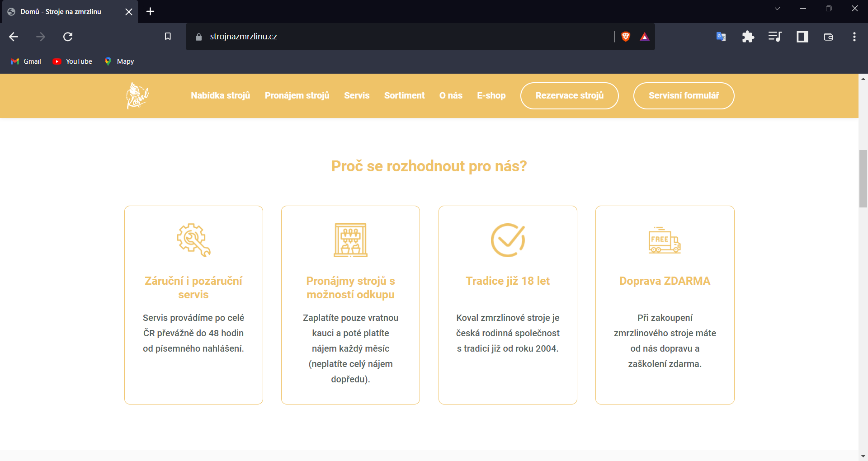Screen dimensions: 868x461
Task: Open the extensions puzzle piece menu
Action: [748, 37]
